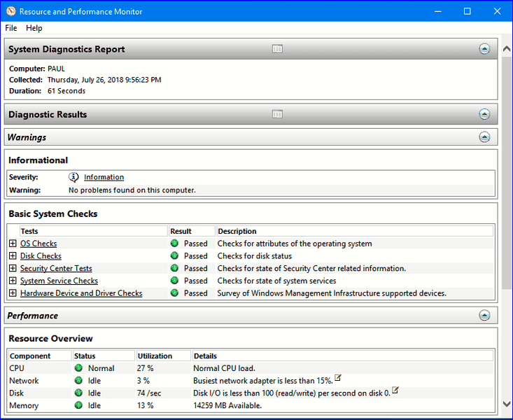Collapse the Warnings section
This screenshot has width=513, height=420.
[484, 137]
